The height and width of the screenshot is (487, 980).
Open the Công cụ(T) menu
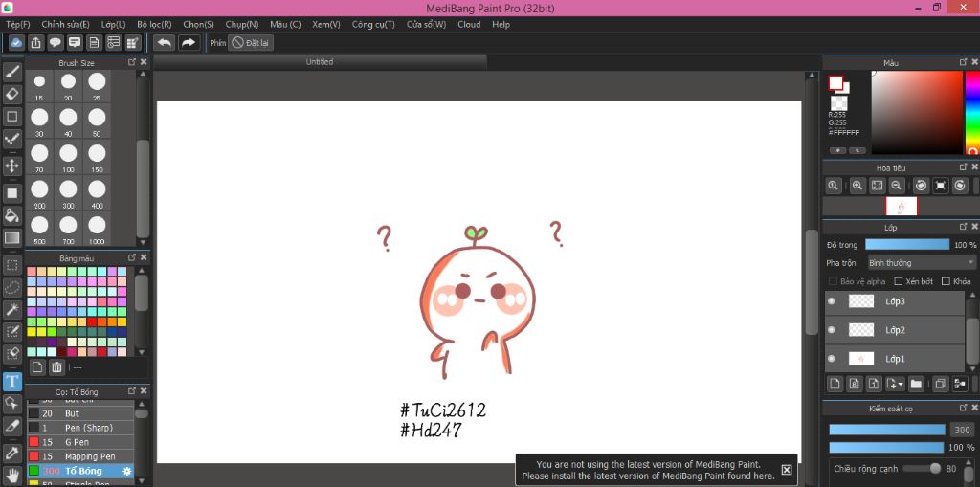373,24
